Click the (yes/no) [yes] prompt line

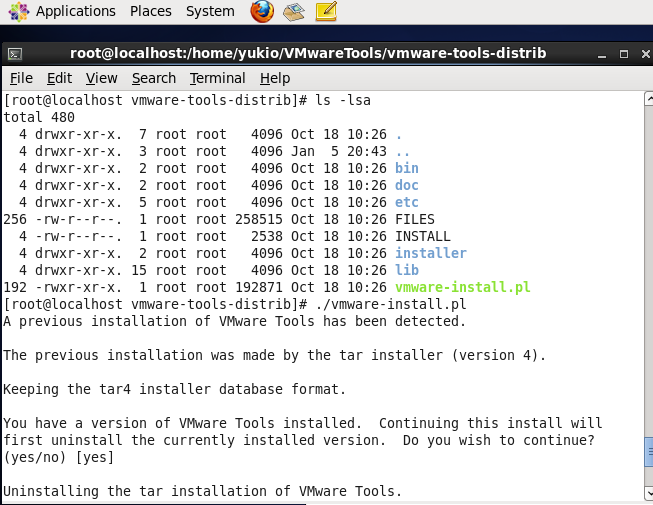(58, 458)
